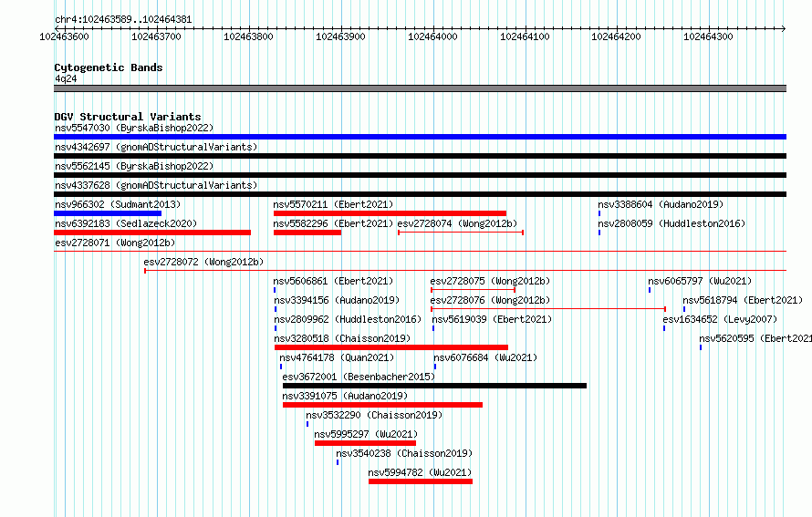Select the gray 4q24 cytogenetic band bar
This screenshot has width=812, height=517.
tap(420, 88)
